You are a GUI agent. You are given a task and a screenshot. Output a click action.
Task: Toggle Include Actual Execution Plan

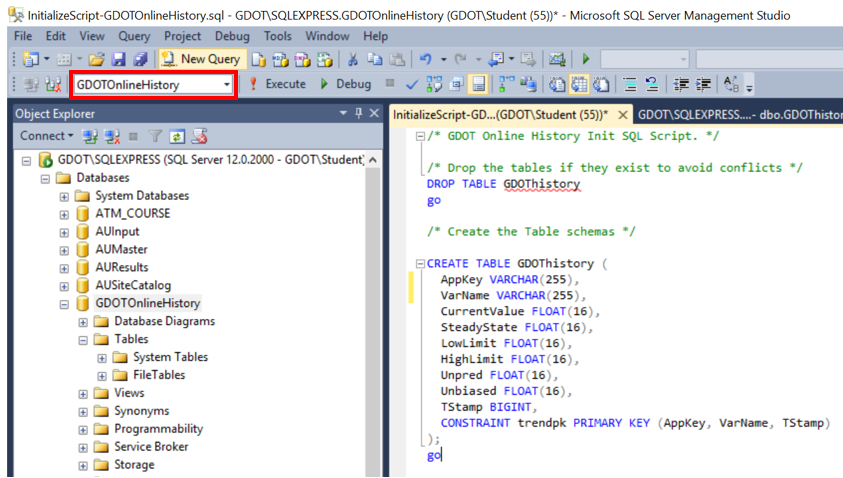[506, 84]
